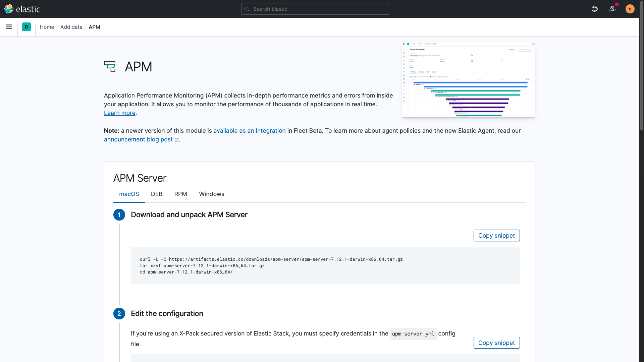Open the Help life-ring icon in top bar
Viewport: 644px width, 362px height.
point(595,9)
